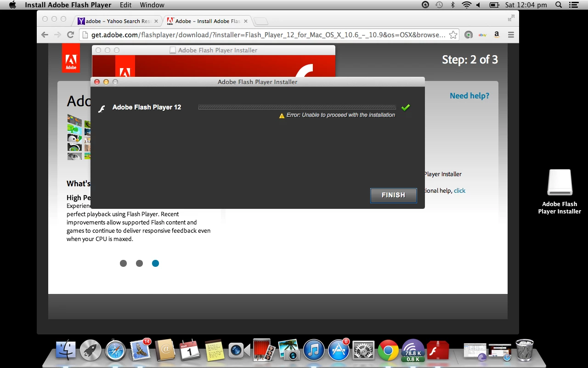Click the get.adobe.com address bar
Viewport: 588px width, 368px height.
click(269, 35)
